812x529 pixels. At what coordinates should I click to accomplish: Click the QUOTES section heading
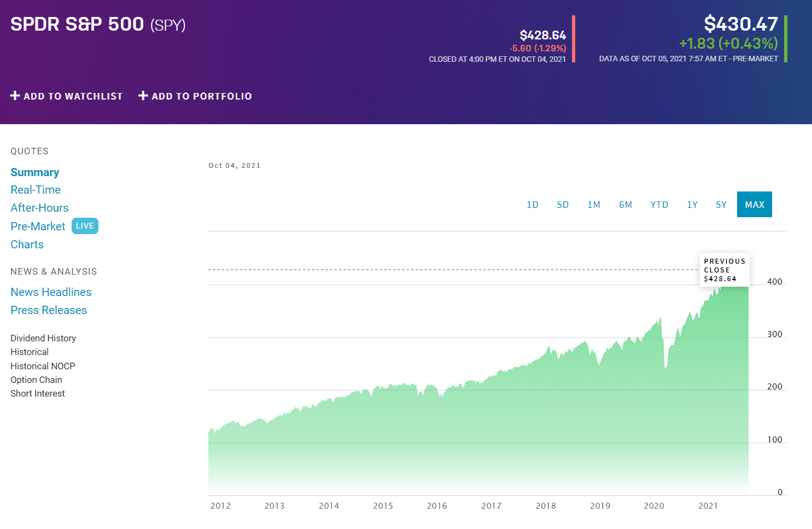30,152
